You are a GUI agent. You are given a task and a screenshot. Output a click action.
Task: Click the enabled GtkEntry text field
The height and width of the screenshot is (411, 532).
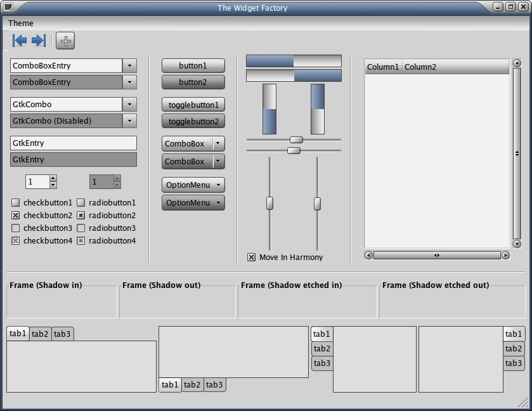[73, 143]
